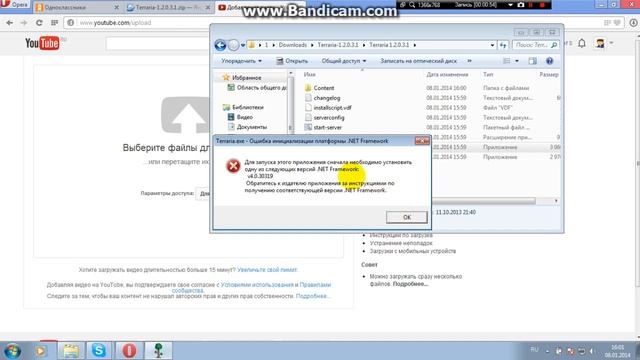Click the search magnifier icon in Explorer
Image resolution: width=640 pixels, height=360 pixels.
pyautogui.click(x=554, y=45)
